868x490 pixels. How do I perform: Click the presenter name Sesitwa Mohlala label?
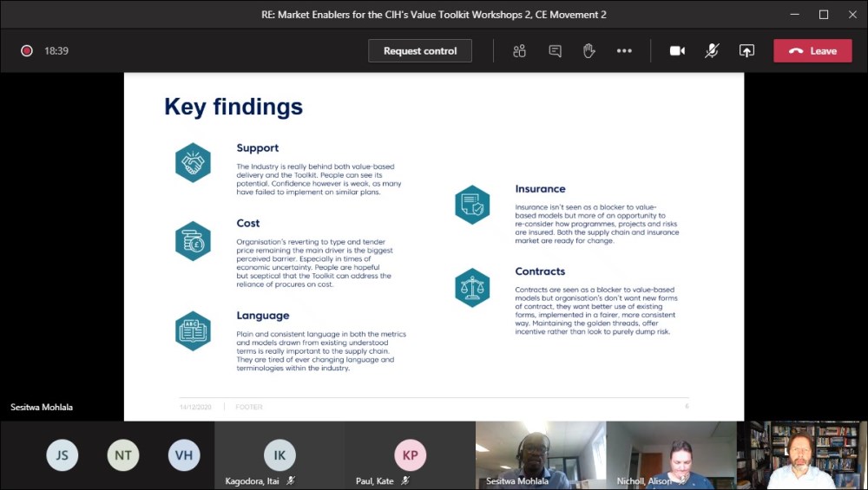coord(42,407)
